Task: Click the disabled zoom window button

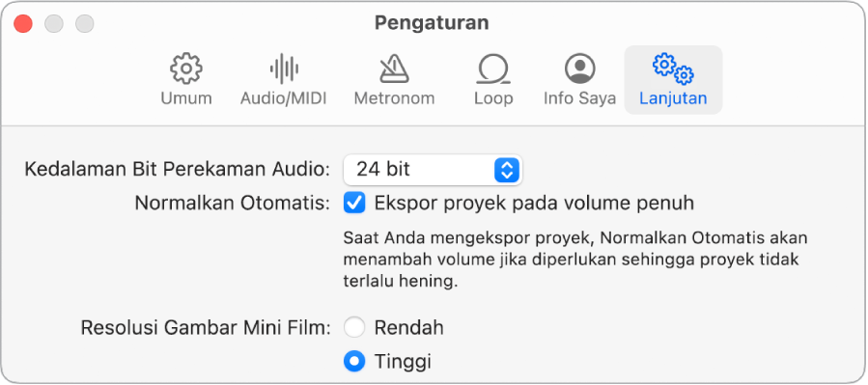Action: coord(85,23)
